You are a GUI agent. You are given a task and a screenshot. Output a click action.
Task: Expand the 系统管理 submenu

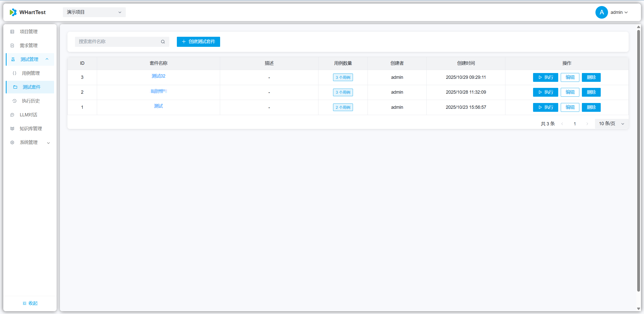pyautogui.click(x=48, y=143)
